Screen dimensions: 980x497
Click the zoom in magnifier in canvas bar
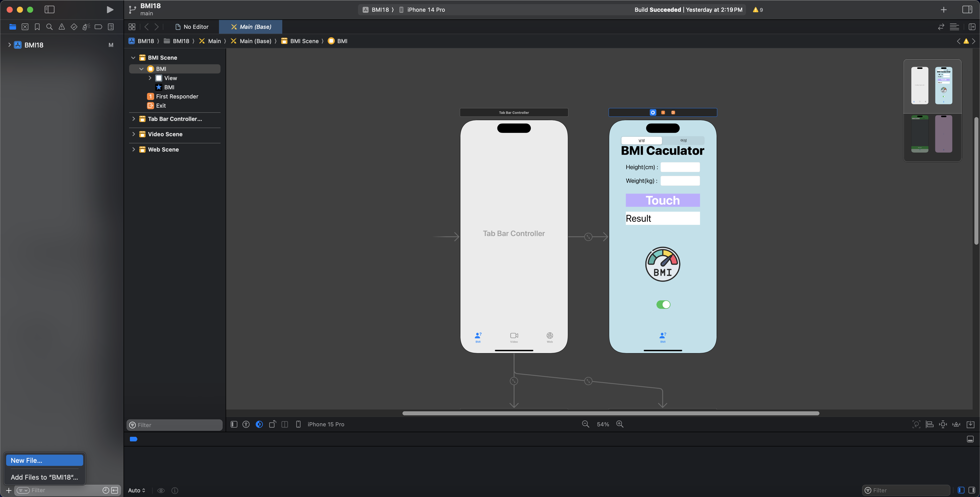(x=620, y=424)
